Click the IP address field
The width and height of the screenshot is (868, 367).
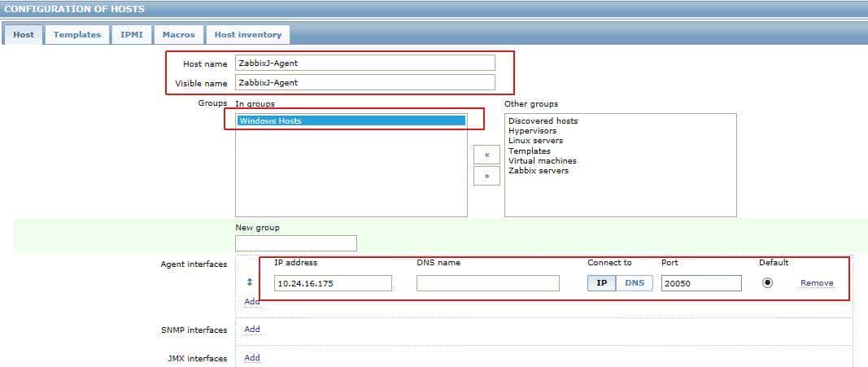(333, 283)
